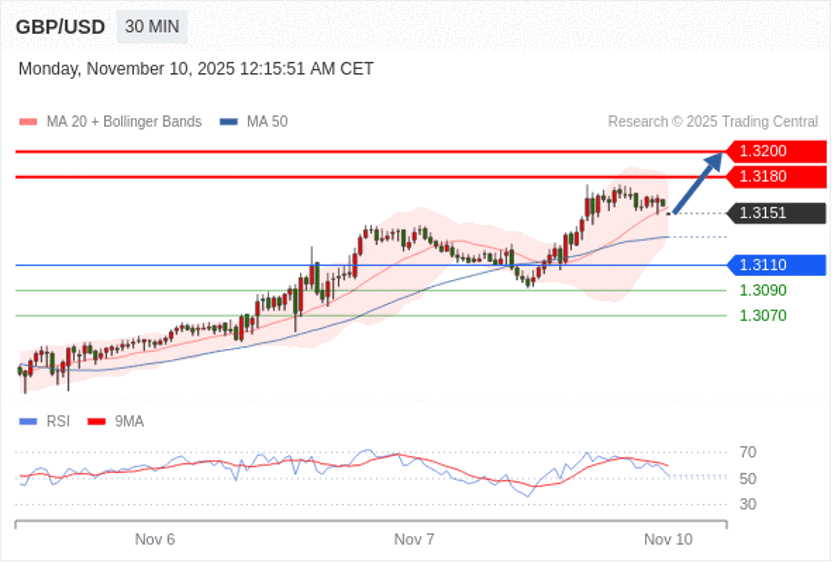This screenshot has width=832, height=564.
Task: Click the chart date and time text
Action: 196,69
